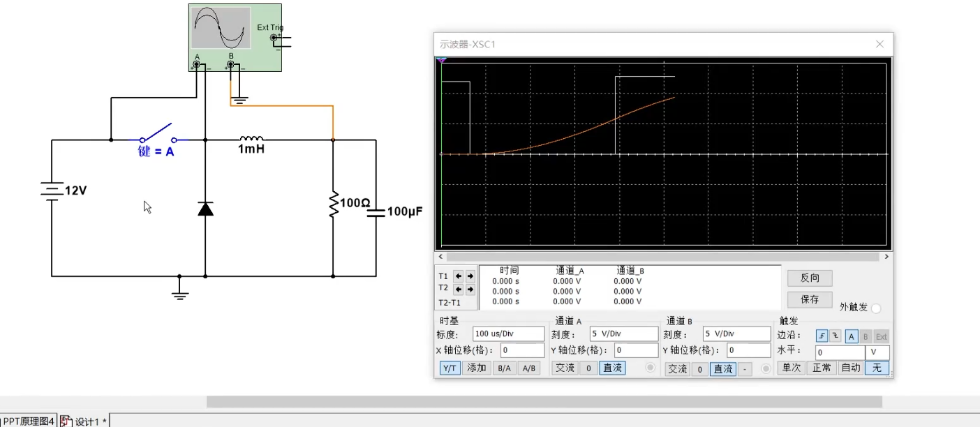980x427 pixels.
Task: Click oscilloscope scrollbar left arrow
Action: (440, 257)
